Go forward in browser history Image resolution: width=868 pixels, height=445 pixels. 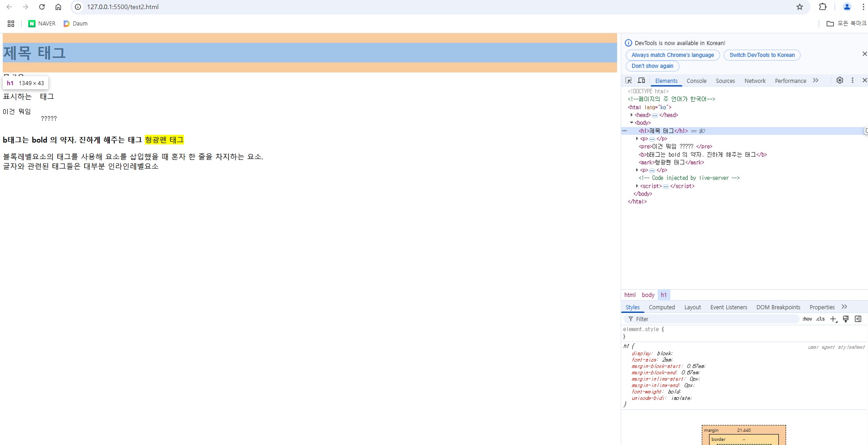click(x=26, y=7)
